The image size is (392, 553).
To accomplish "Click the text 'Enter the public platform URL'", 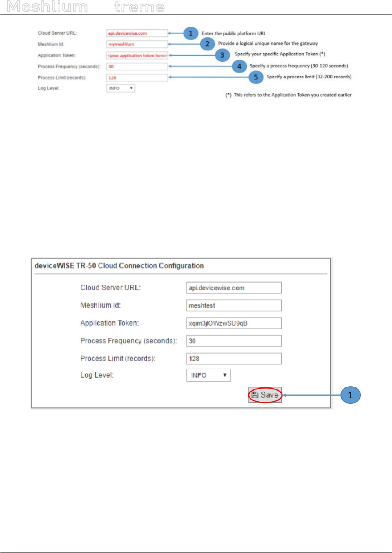I will pos(234,33).
